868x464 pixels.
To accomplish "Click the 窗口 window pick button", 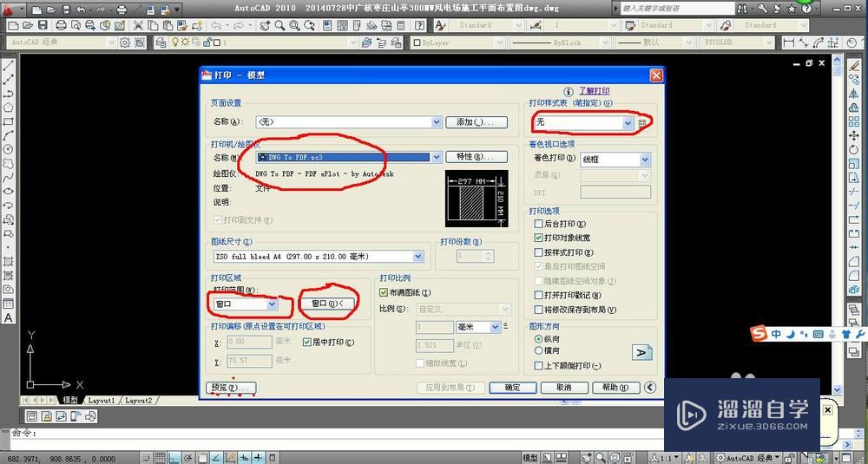I will tap(328, 304).
